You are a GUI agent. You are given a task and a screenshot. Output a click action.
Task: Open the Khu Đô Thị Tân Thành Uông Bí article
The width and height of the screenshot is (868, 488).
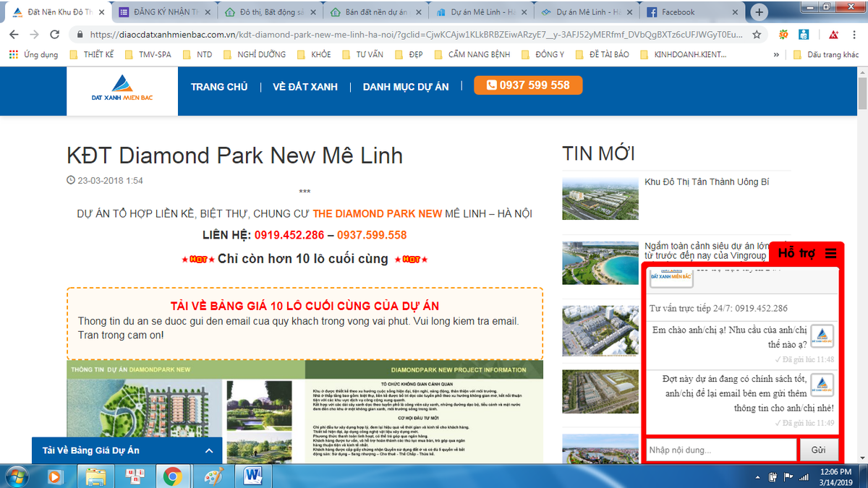click(706, 181)
